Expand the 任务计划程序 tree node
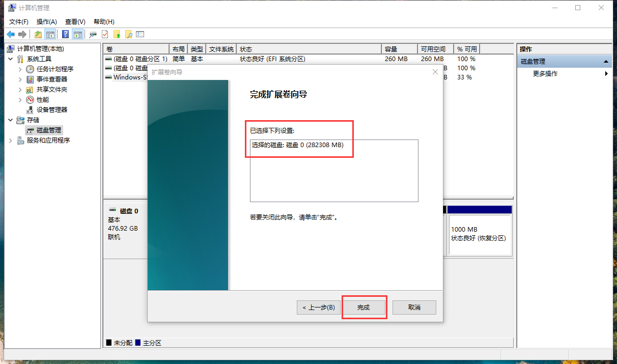Viewport: 617px width, 364px height. (20, 69)
